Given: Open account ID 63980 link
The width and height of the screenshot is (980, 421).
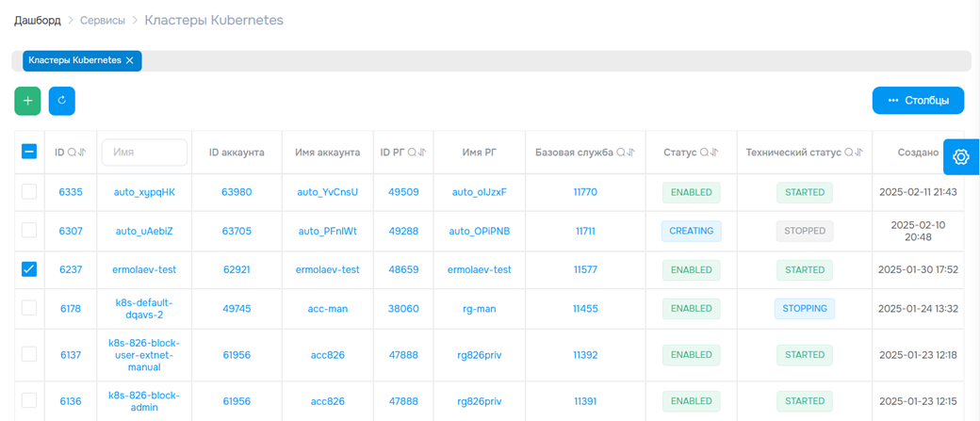Looking at the screenshot, I should point(237,192).
